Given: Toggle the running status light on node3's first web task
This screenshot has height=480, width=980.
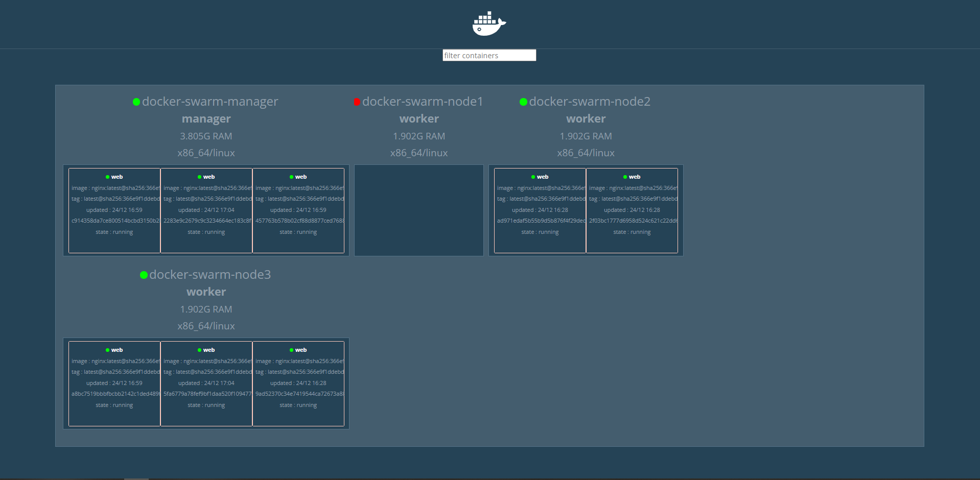Looking at the screenshot, I should point(107,350).
